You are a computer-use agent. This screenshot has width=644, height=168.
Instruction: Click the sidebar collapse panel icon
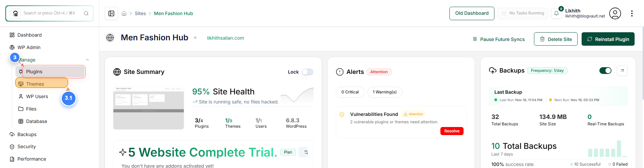coord(111,13)
